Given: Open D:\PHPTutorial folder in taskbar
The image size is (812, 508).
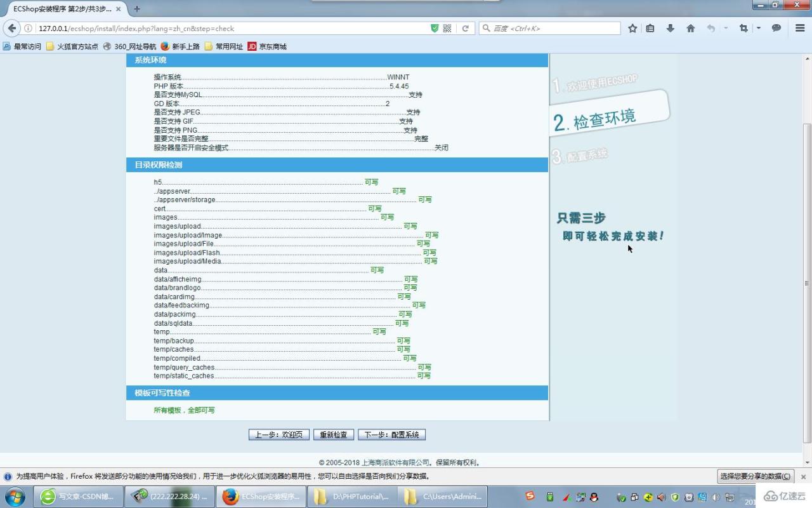Looking at the screenshot, I should coord(352,497).
